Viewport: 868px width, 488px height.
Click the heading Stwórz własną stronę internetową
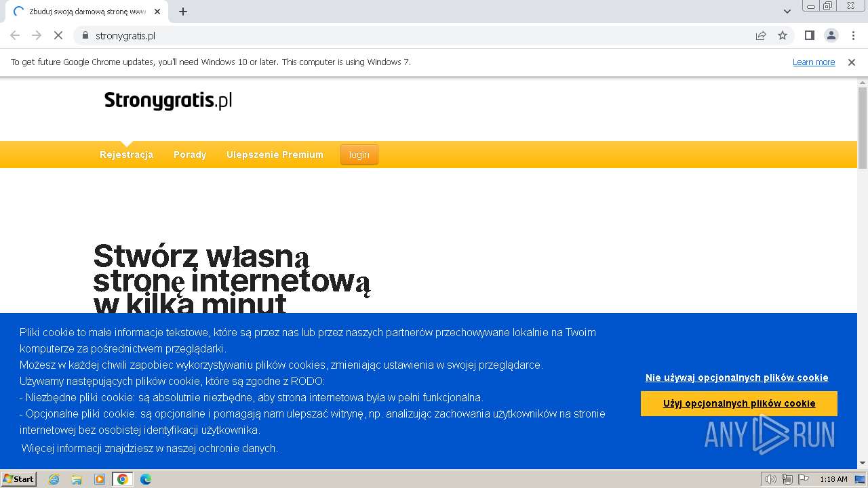pos(232,279)
